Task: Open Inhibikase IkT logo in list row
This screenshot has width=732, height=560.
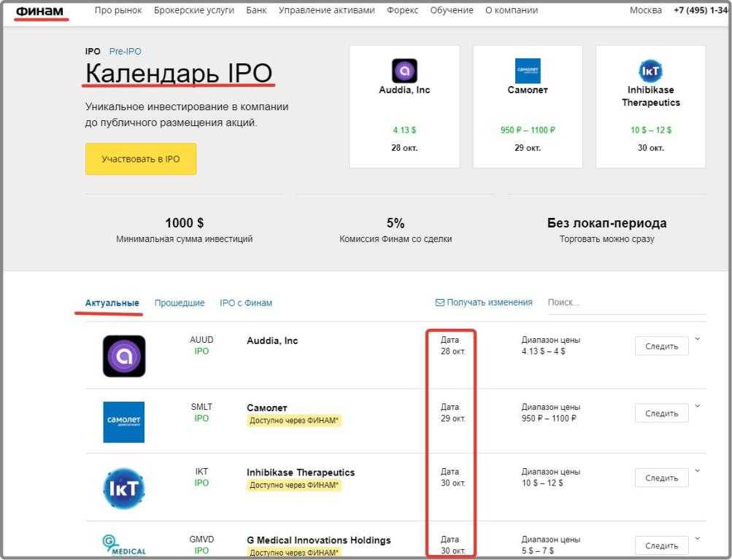Action: [124, 488]
